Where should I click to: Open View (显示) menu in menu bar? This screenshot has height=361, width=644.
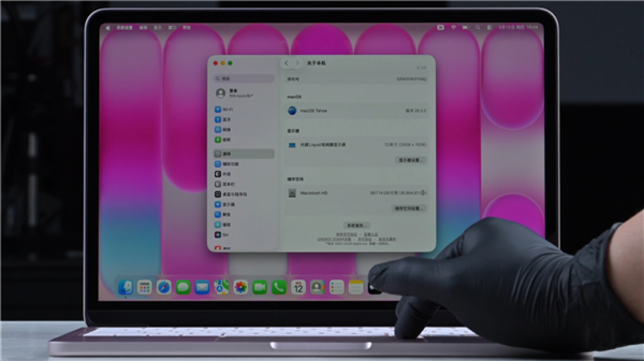click(157, 27)
